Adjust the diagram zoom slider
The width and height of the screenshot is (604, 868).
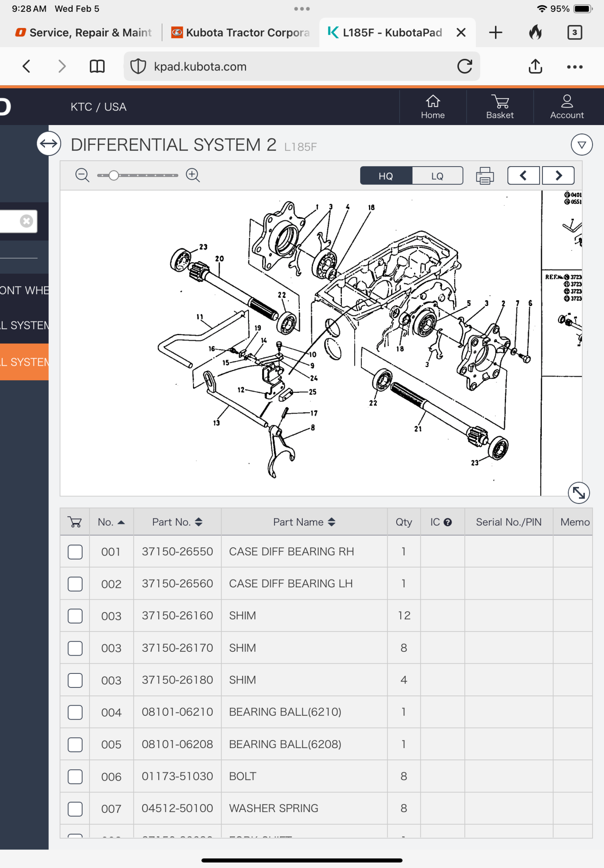point(114,175)
